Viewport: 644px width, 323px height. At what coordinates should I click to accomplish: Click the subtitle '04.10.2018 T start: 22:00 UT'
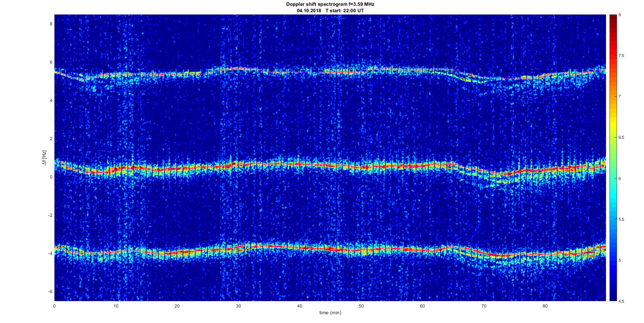pos(330,11)
